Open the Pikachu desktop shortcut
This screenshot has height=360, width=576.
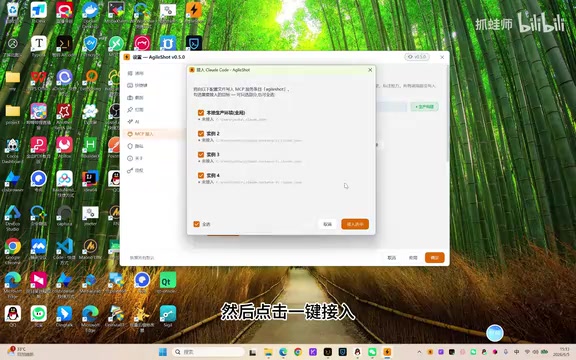[142, 318]
